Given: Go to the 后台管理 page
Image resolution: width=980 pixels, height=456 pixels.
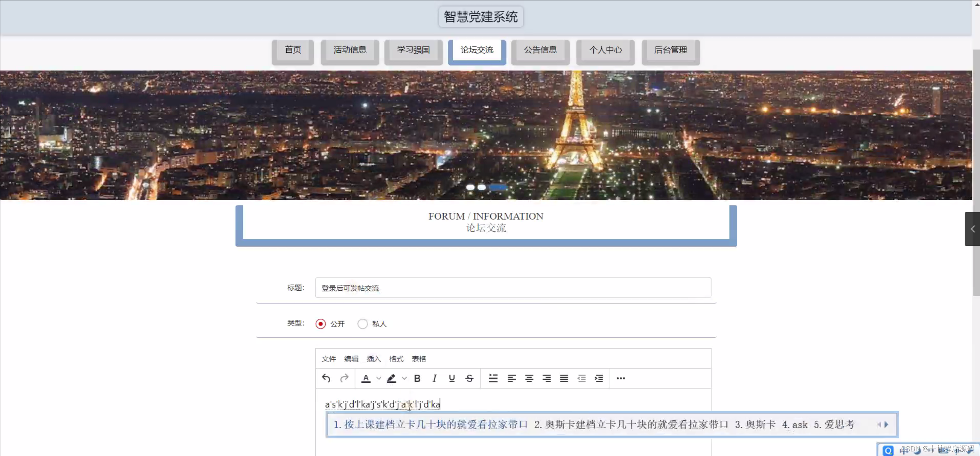Looking at the screenshot, I should coord(670,50).
